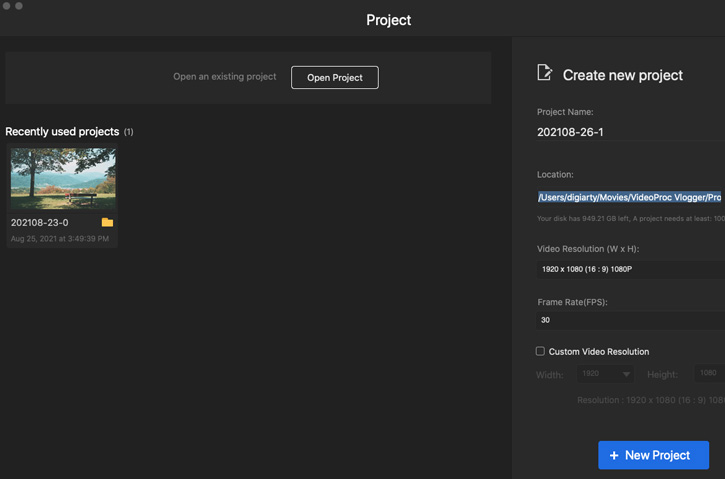This screenshot has width=725, height=479.
Task: Click the Create new project heading
Action: pos(622,75)
